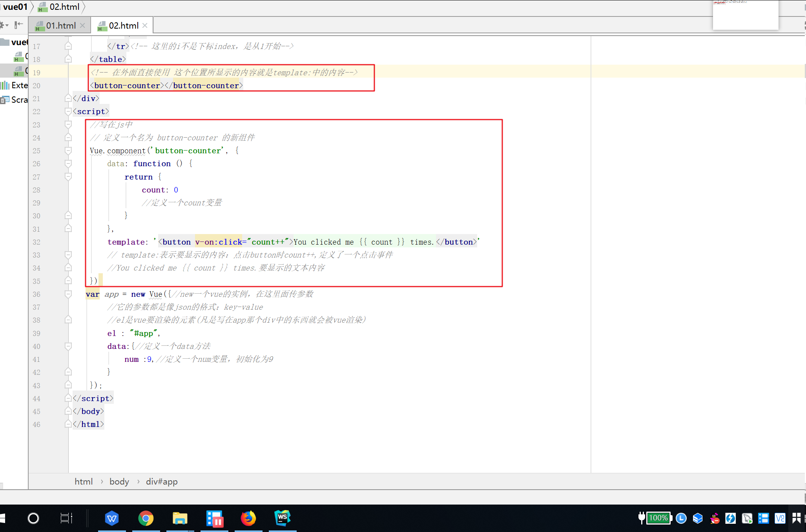The height and width of the screenshot is (532, 806).
Task: Click the MySQL dolphin tray icon
Action: (747, 518)
